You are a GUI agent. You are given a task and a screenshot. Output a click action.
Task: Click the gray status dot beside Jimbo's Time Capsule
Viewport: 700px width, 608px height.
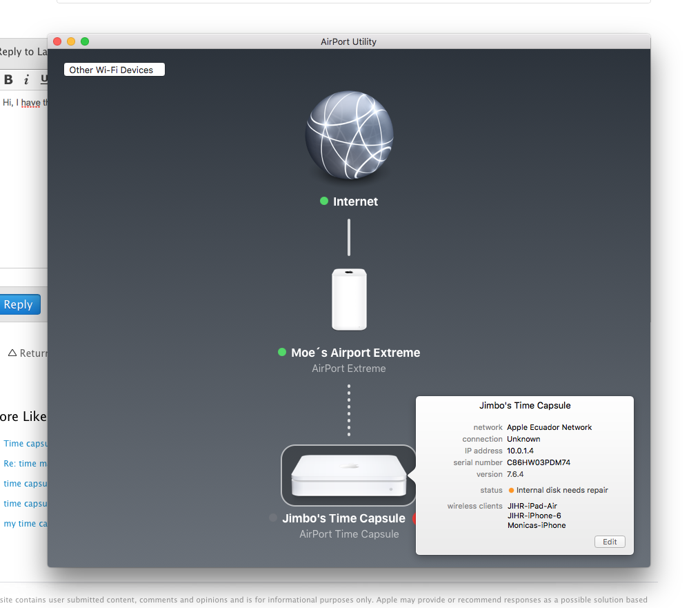273,518
